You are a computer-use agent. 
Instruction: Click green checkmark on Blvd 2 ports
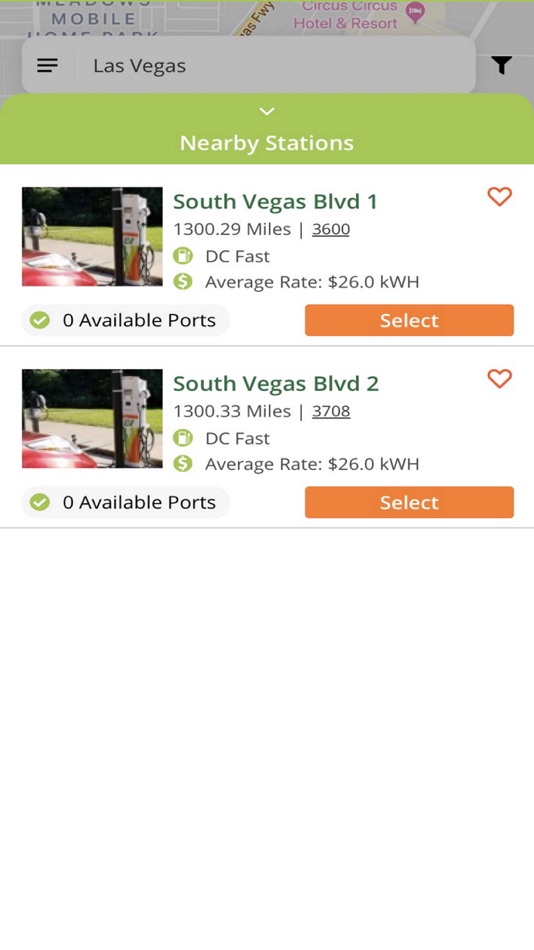tap(40, 502)
